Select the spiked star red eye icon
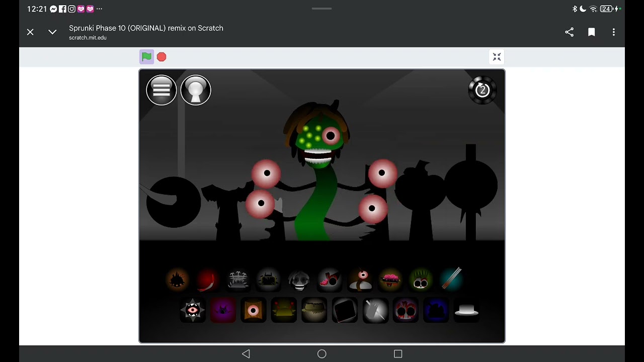The image size is (644, 362). coord(193,310)
